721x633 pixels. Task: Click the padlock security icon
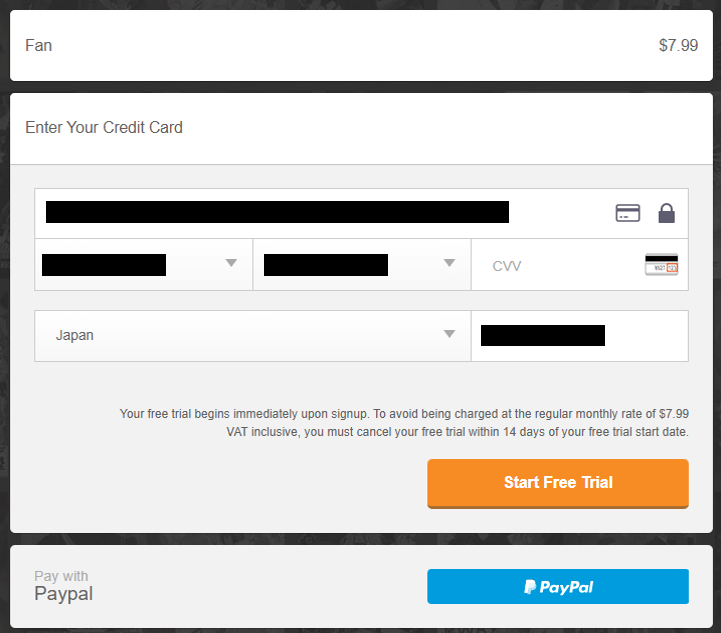coord(666,213)
